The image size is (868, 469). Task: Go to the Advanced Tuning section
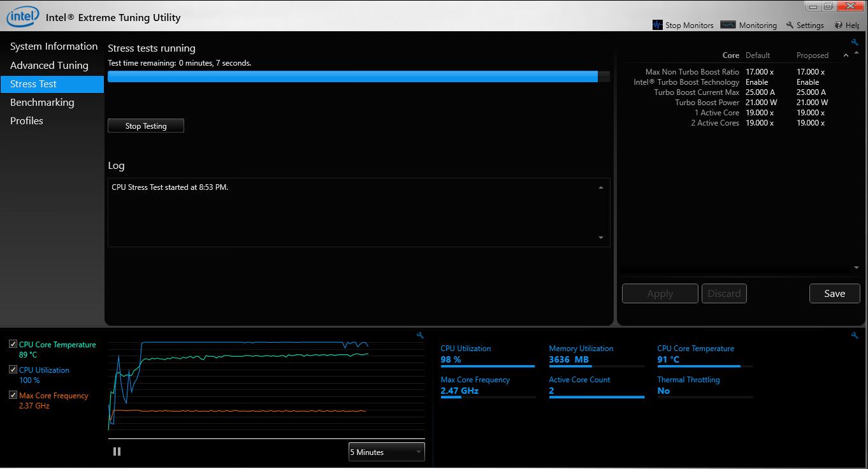[x=49, y=65]
